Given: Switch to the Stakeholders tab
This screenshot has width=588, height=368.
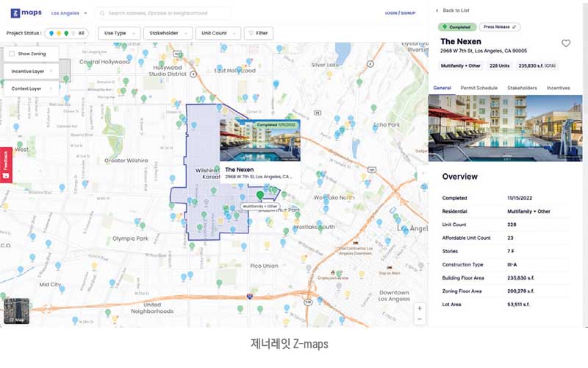Looking at the screenshot, I should [522, 88].
